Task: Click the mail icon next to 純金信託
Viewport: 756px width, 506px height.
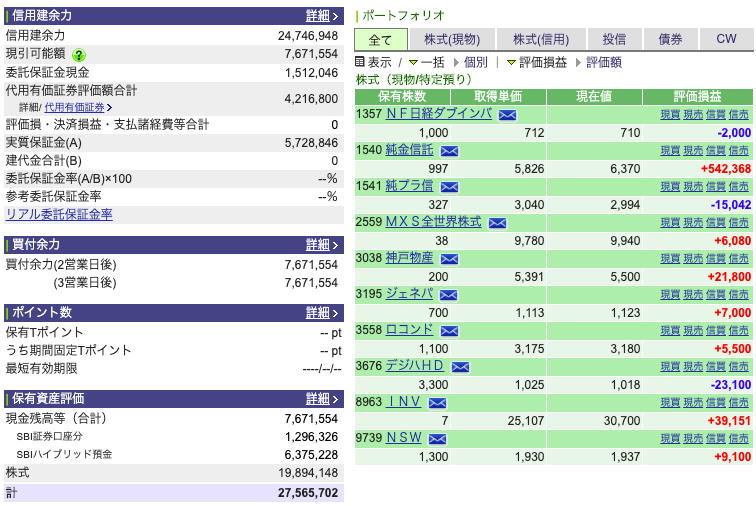Action: pyautogui.click(x=449, y=151)
